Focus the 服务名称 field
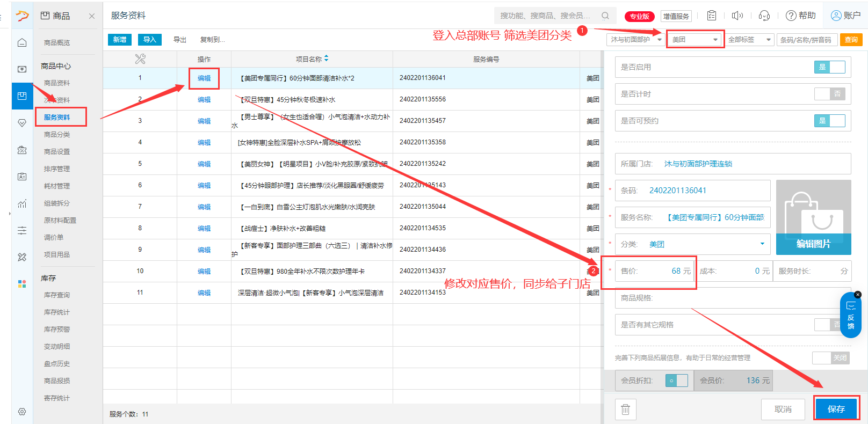The height and width of the screenshot is (424, 868). [693, 217]
